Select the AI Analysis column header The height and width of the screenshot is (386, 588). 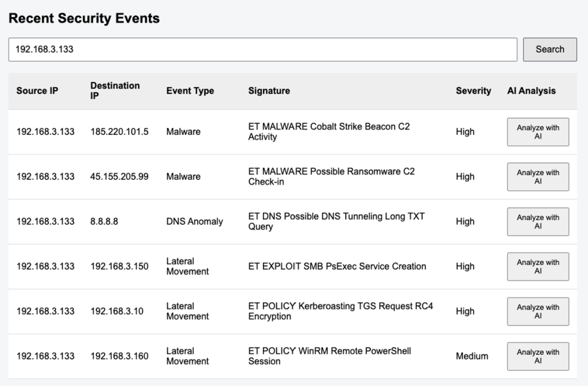point(531,91)
